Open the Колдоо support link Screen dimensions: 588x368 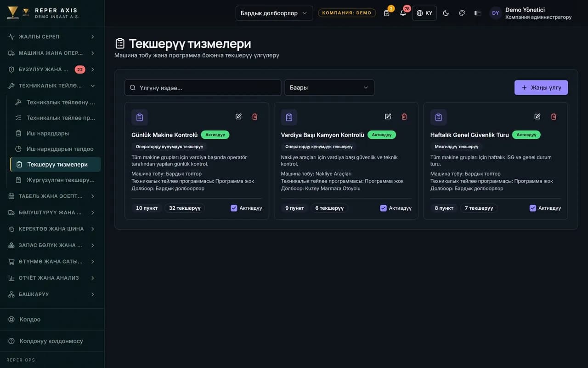[x=52, y=319]
